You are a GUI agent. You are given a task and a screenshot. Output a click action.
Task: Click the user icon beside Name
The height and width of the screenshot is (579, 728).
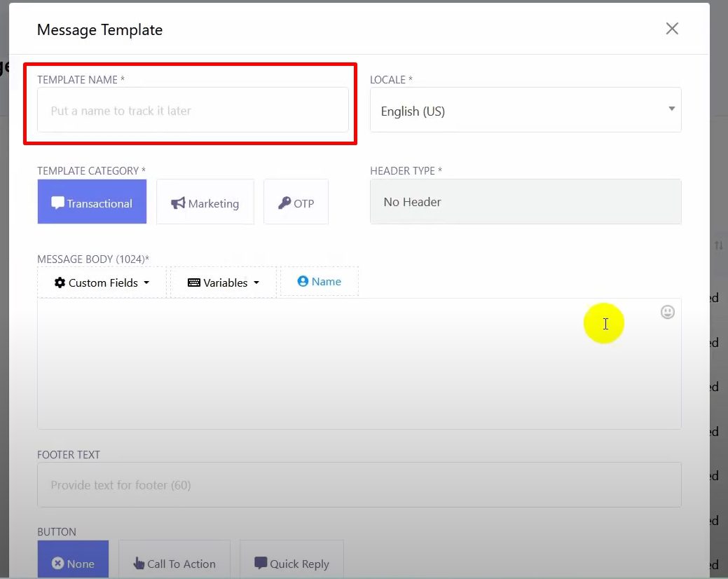coord(303,281)
